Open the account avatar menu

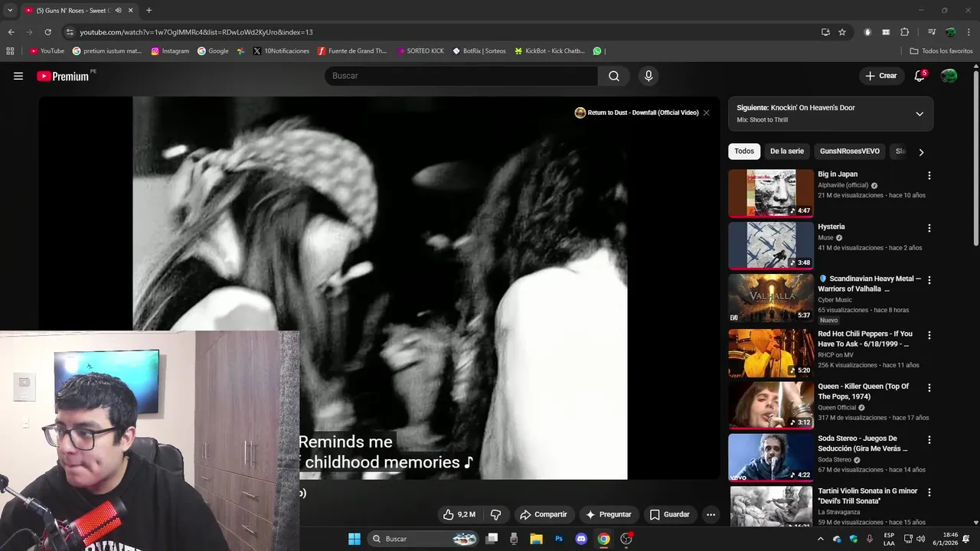point(949,76)
